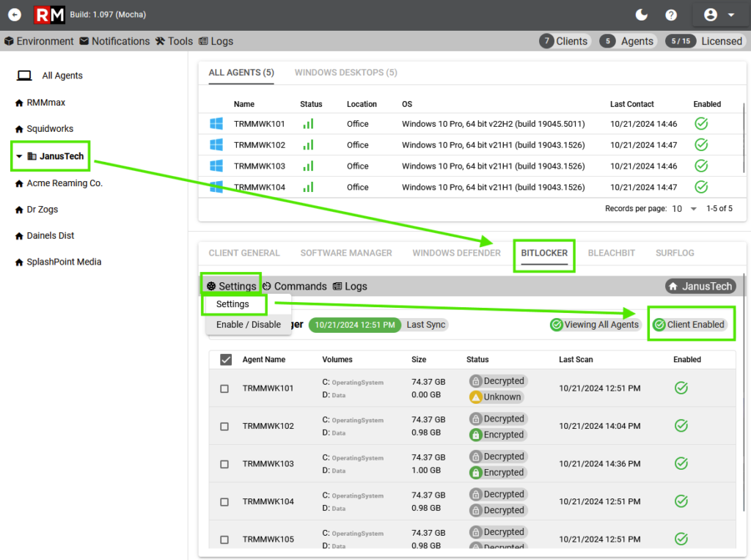Viewport: 751px width, 560px height.
Task: Open the Environment menu
Action: point(39,41)
